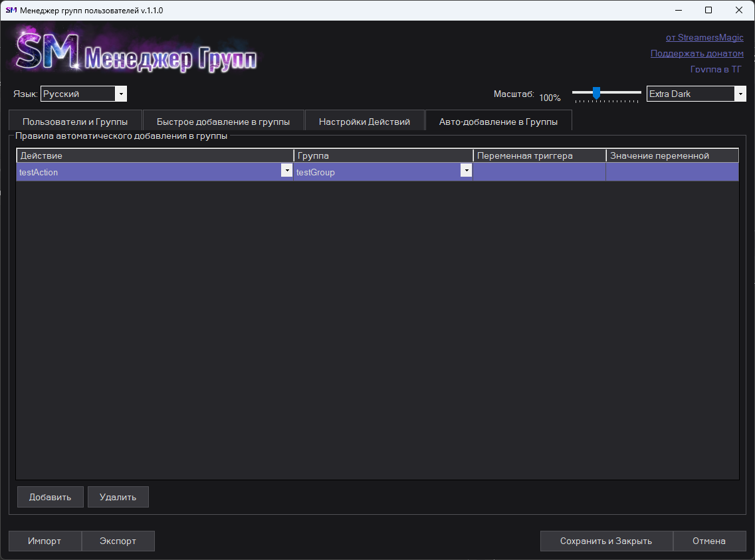
Task: Follow the Поддержать донатом link
Action: point(697,54)
